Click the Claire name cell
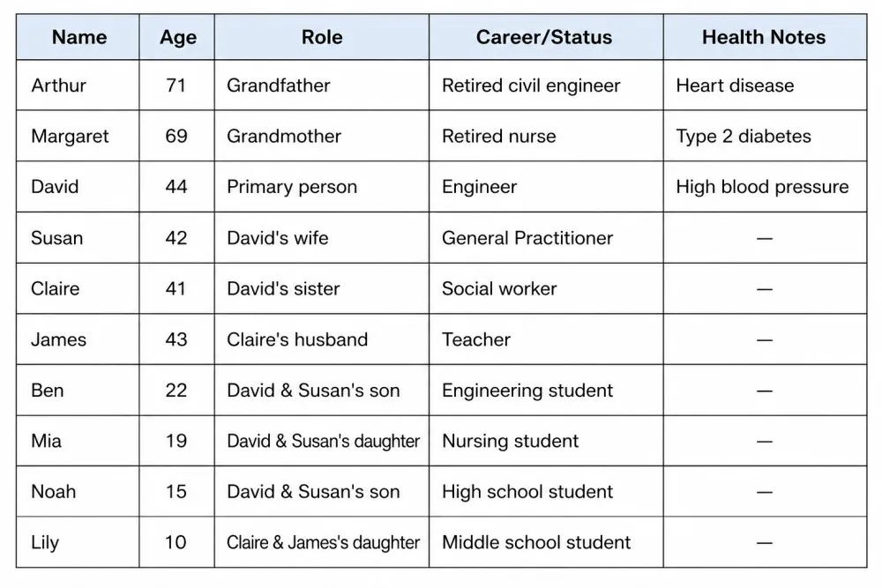Viewport: 882px width, 588px height. point(55,288)
